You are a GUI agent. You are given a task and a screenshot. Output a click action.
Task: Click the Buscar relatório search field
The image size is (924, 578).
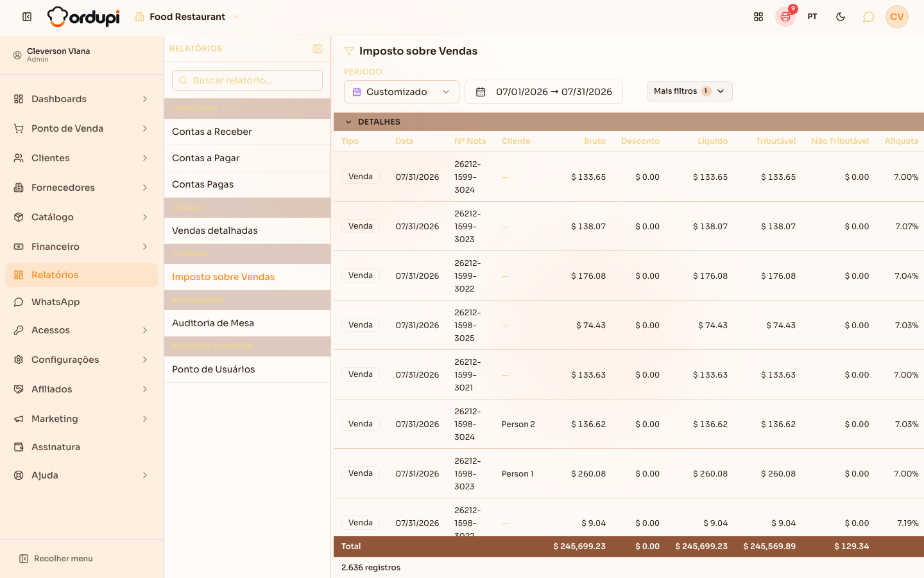(247, 80)
